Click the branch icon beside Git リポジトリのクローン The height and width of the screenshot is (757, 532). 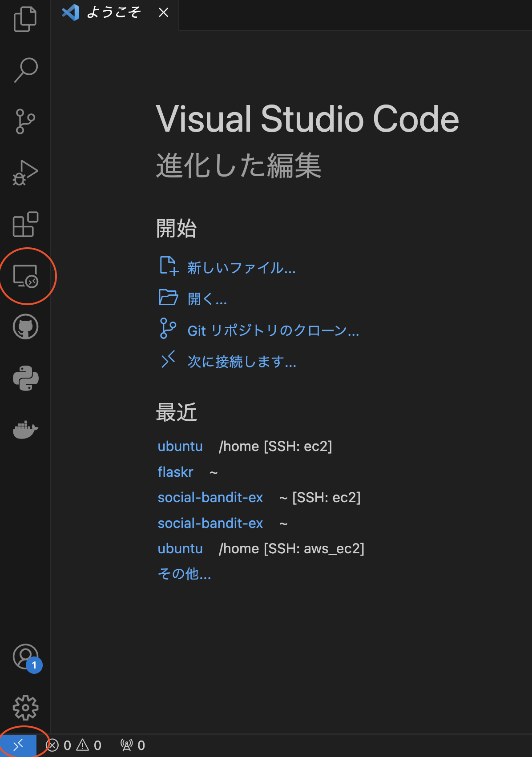(x=168, y=328)
